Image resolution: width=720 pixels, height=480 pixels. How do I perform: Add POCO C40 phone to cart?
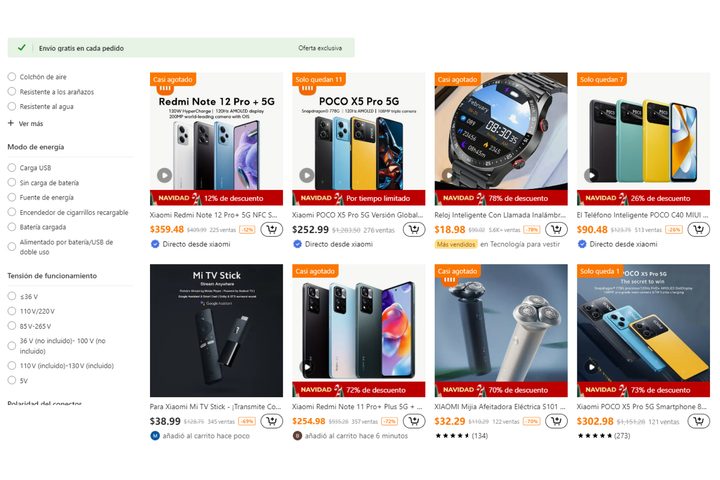point(698,230)
